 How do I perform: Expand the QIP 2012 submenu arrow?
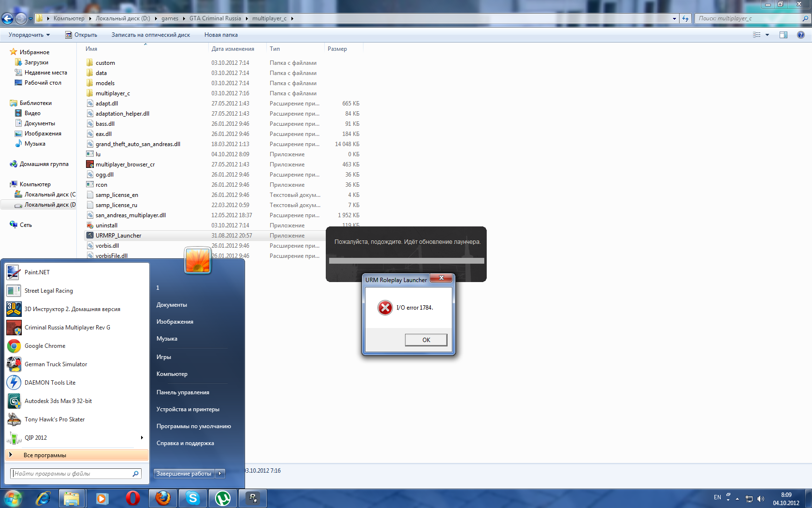pos(142,438)
